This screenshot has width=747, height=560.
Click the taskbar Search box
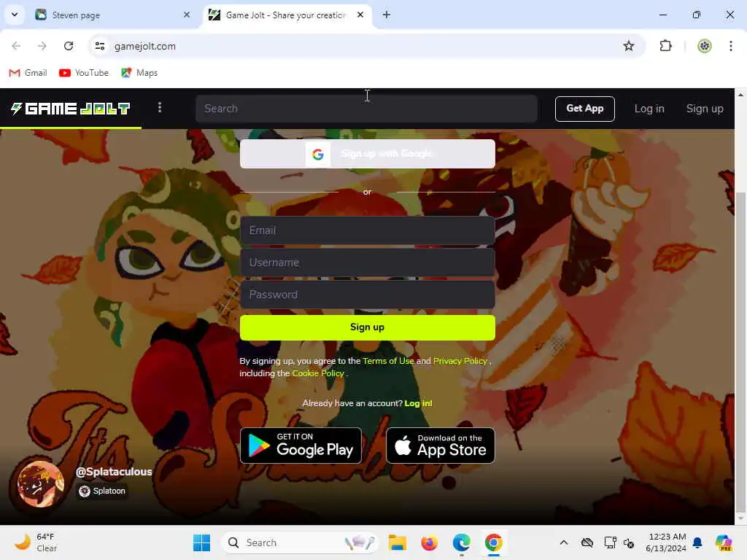click(300, 542)
